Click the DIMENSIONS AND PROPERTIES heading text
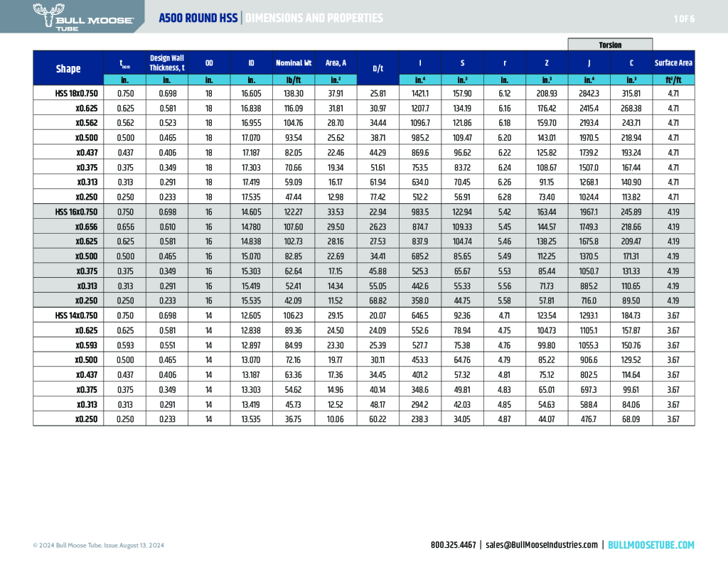 click(x=314, y=18)
